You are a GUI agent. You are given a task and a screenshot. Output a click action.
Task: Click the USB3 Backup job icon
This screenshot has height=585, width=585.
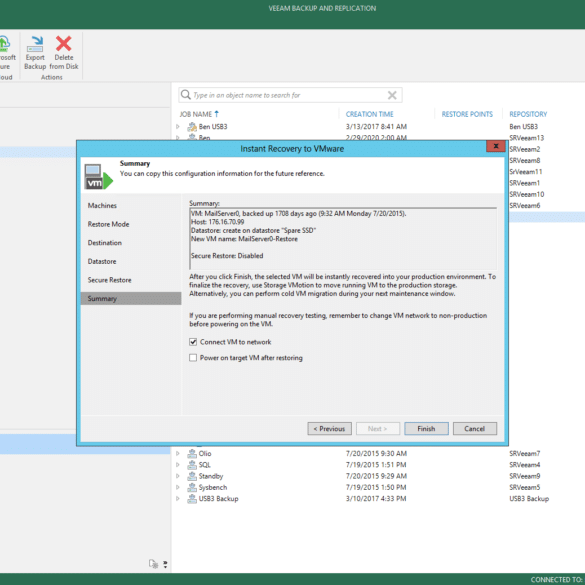(x=192, y=499)
